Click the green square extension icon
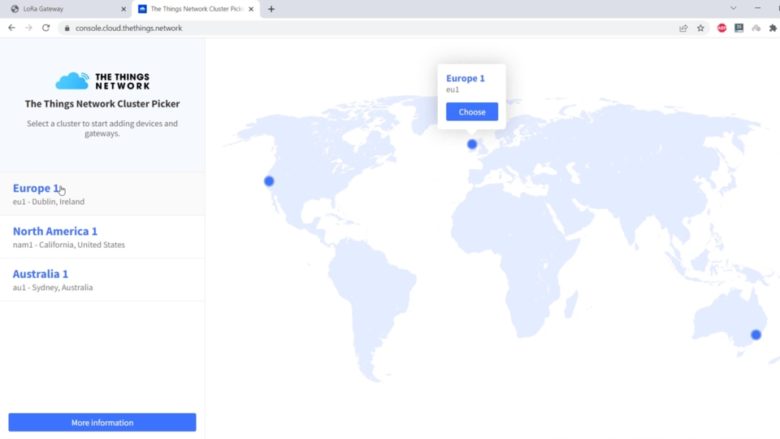 coord(739,28)
